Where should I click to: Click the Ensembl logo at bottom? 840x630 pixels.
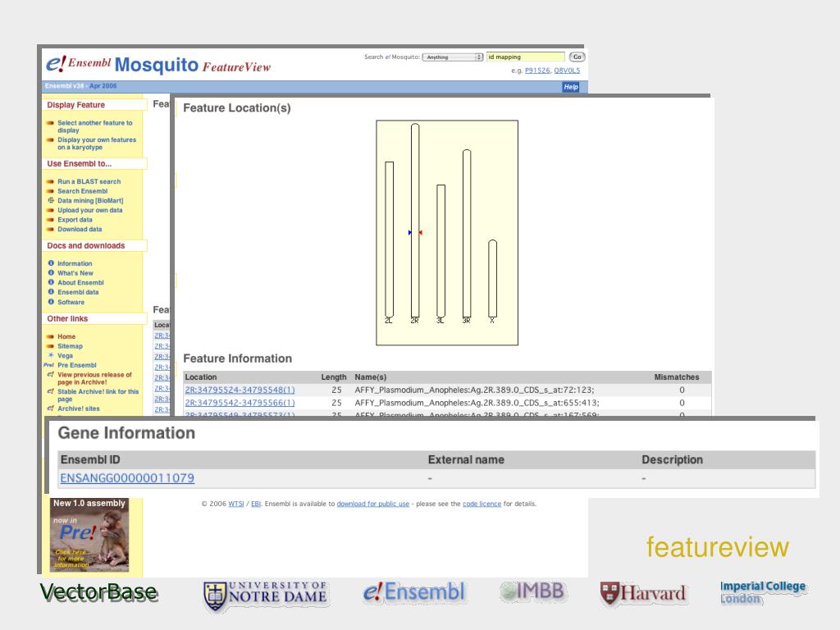(x=414, y=592)
